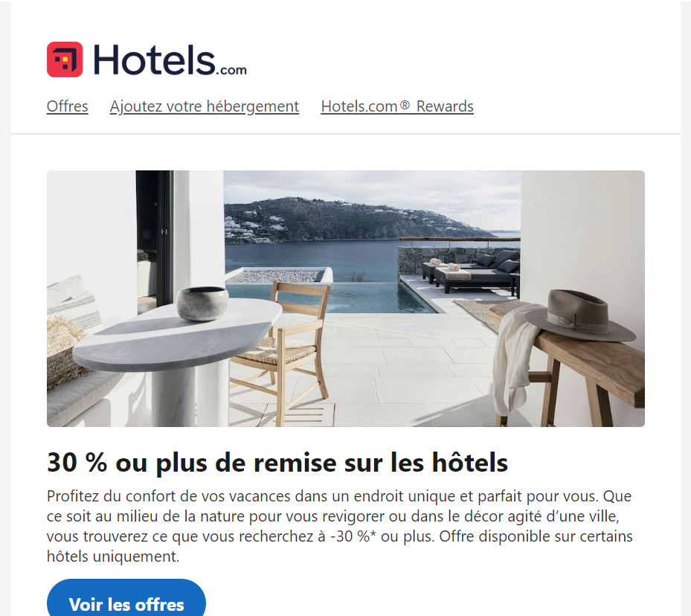Click the Voir les offres button
This screenshot has width=691, height=616.
click(126, 599)
